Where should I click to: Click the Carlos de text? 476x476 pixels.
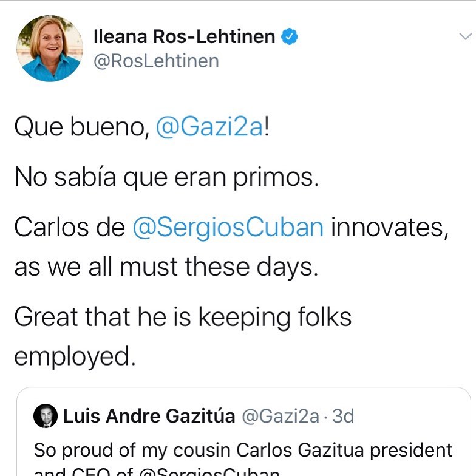click(69, 227)
